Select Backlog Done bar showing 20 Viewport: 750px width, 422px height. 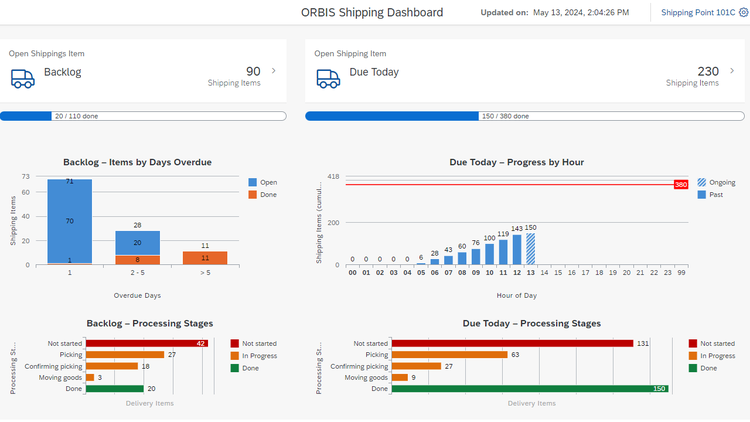click(x=115, y=389)
